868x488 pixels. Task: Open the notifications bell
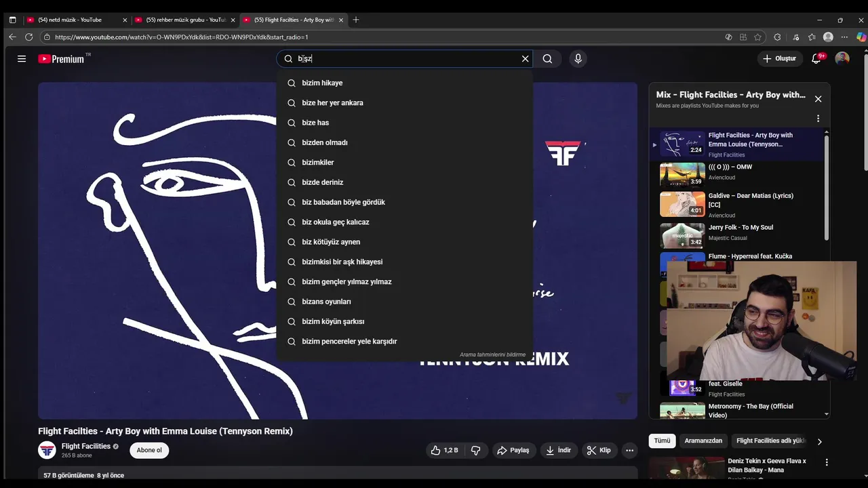(x=817, y=59)
